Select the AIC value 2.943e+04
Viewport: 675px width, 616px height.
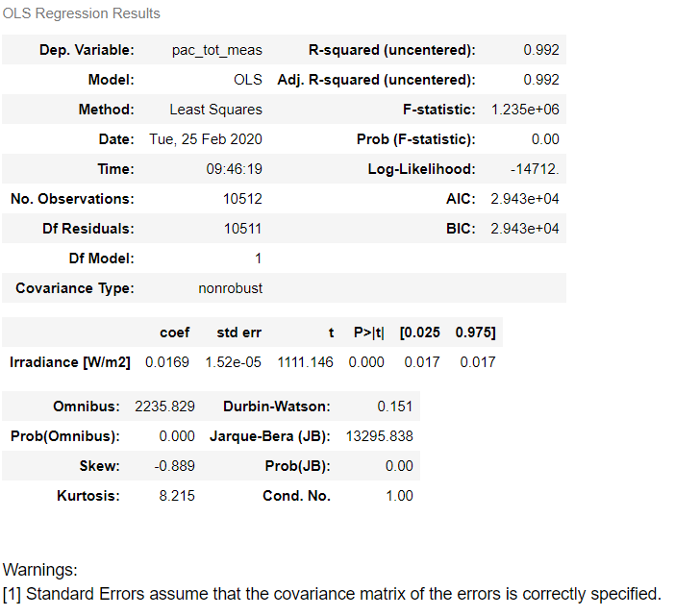click(x=525, y=199)
